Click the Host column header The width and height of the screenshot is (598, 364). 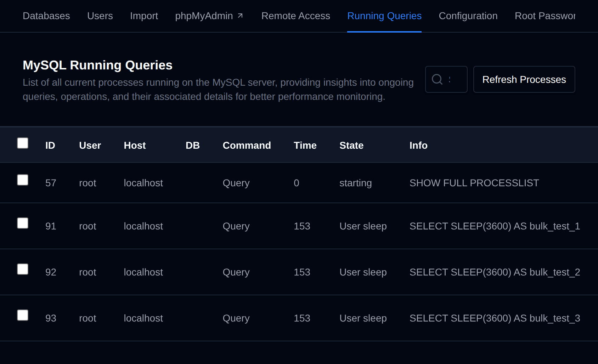pos(135,146)
